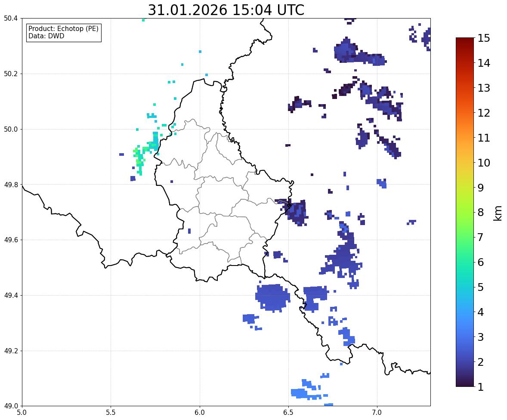Click colorbar tick label 4
The image size is (507, 420).
[x=481, y=312]
